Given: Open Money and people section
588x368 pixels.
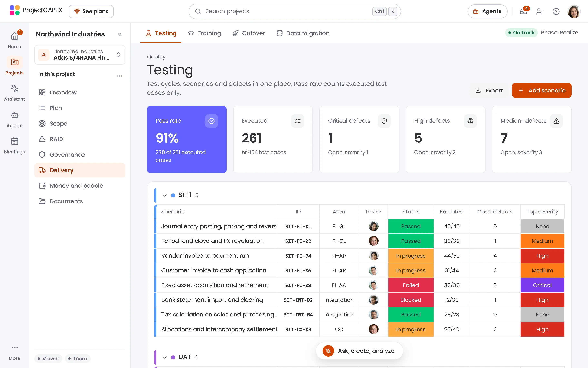Looking at the screenshot, I should [x=80, y=186].
